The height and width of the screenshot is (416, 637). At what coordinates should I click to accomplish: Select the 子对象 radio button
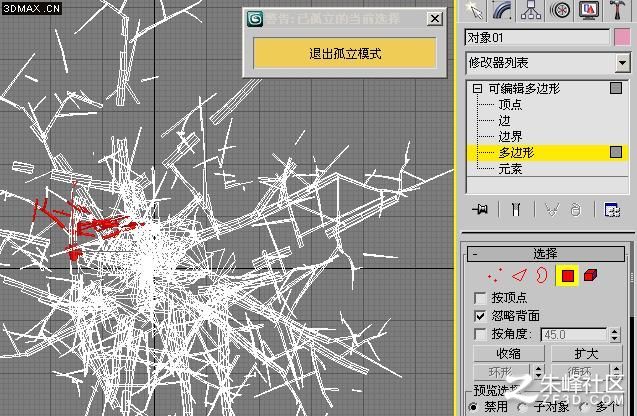tap(523, 406)
